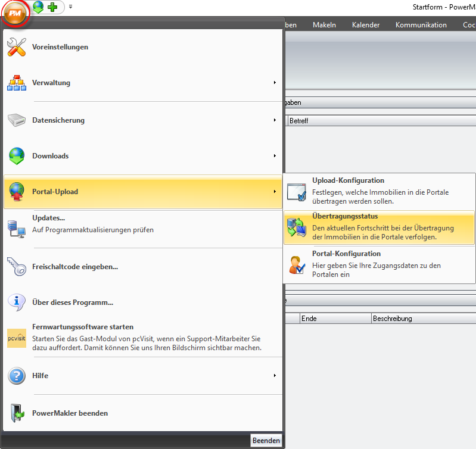This screenshot has width=476, height=449.
Task: Open Upload-Konfiguration submenu item
Action: (x=379, y=191)
